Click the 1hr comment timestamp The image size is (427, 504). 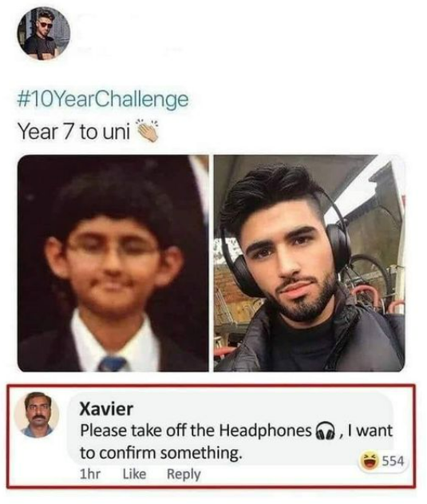point(90,474)
